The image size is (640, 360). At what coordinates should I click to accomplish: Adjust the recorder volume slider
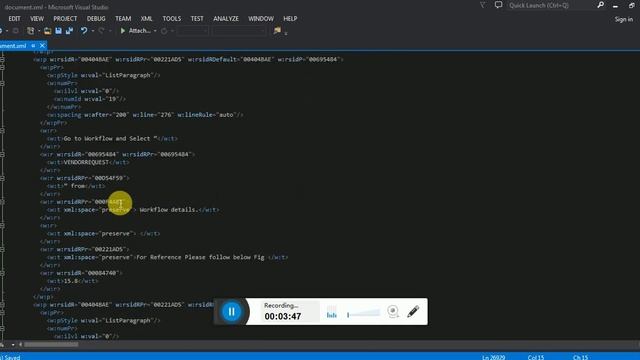(363, 313)
